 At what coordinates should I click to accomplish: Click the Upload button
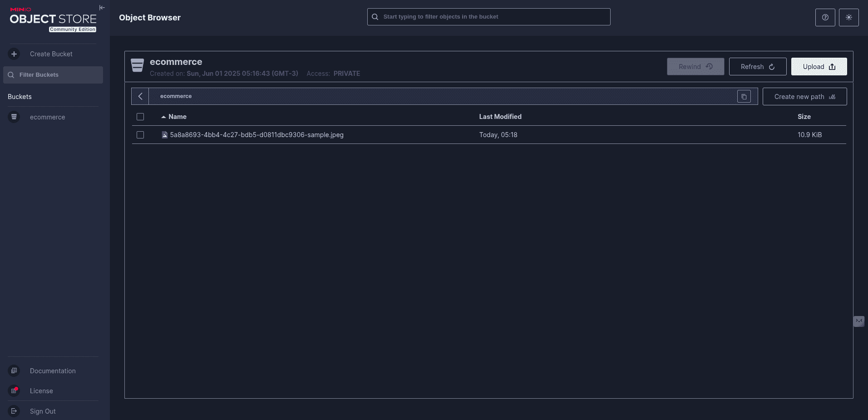[819, 67]
